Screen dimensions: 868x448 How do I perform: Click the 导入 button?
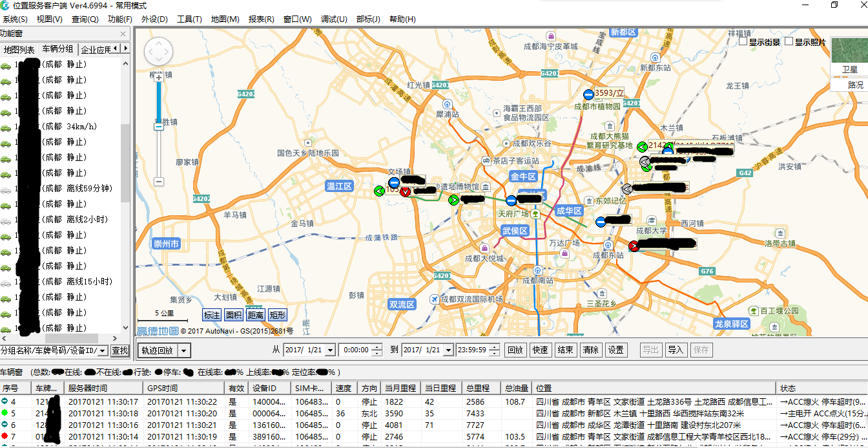[x=676, y=350]
